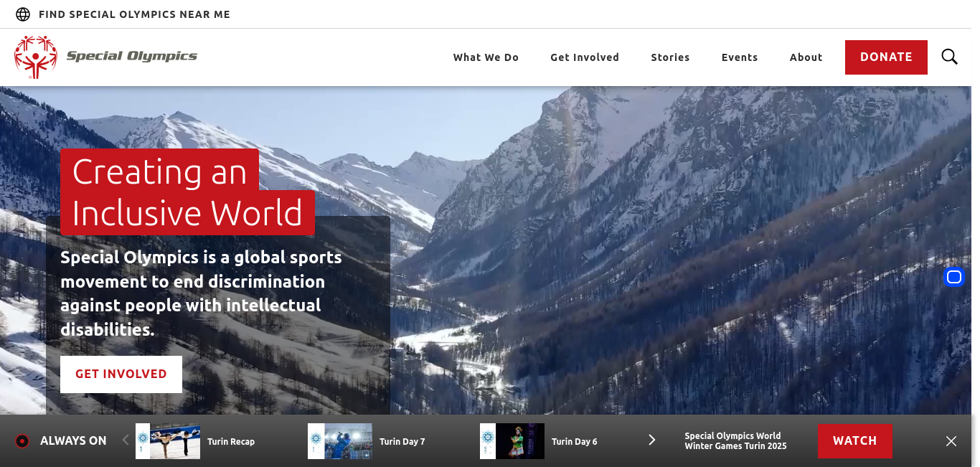Click the red Donate button
The image size is (980, 467).
point(886,57)
